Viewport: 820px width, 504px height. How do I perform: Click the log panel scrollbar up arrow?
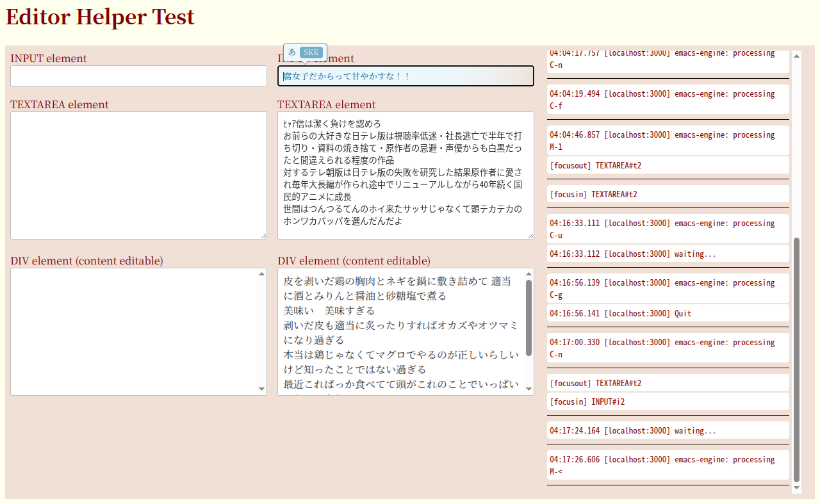[797, 56]
